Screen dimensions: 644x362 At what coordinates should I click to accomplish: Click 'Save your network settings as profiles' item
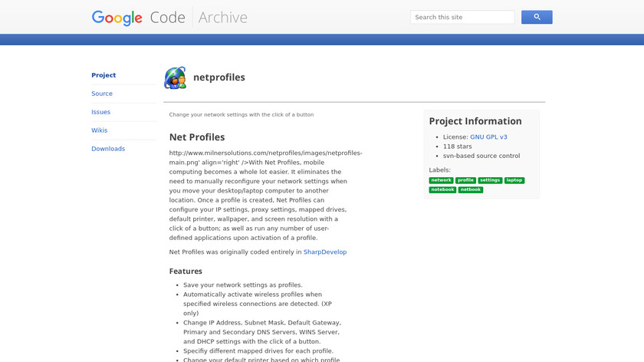click(243, 285)
